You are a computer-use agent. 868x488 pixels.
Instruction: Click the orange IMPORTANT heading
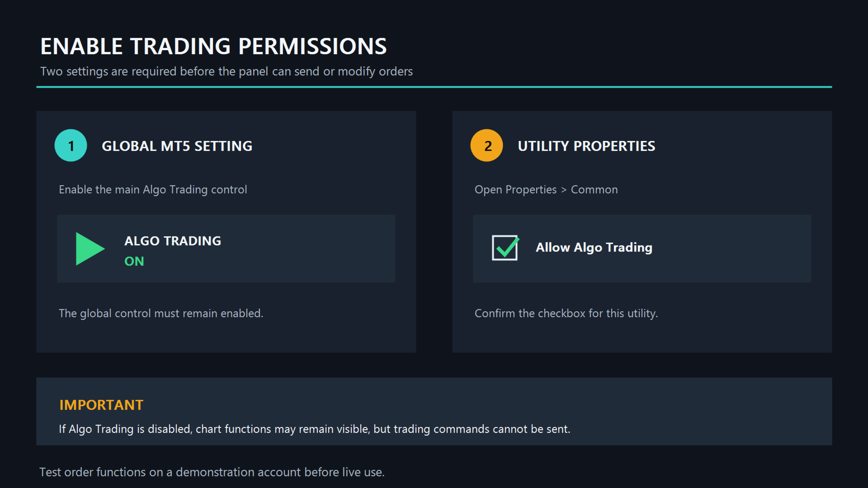click(101, 405)
